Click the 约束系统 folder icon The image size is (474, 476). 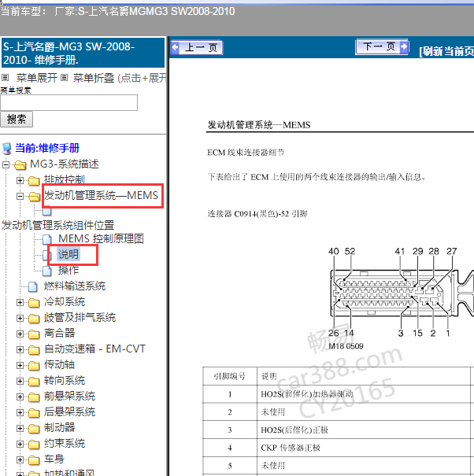tap(34, 445)
